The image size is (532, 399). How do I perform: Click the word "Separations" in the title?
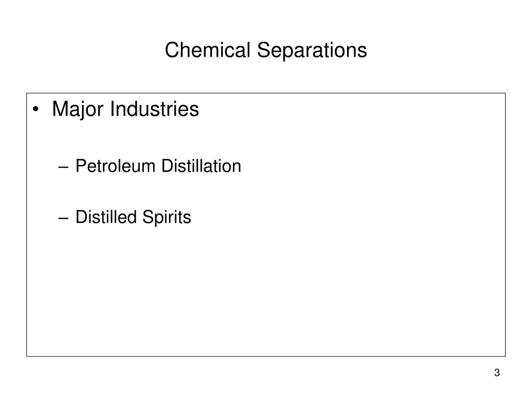click(312, 51)
